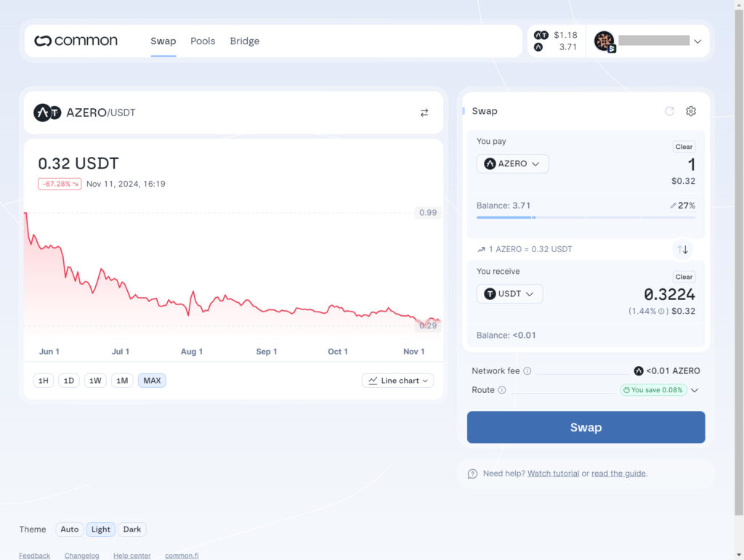This screenshot has width=744, height=560.
Task: Click the Balance: 3.71 text
Action: (x=504, y=206)
